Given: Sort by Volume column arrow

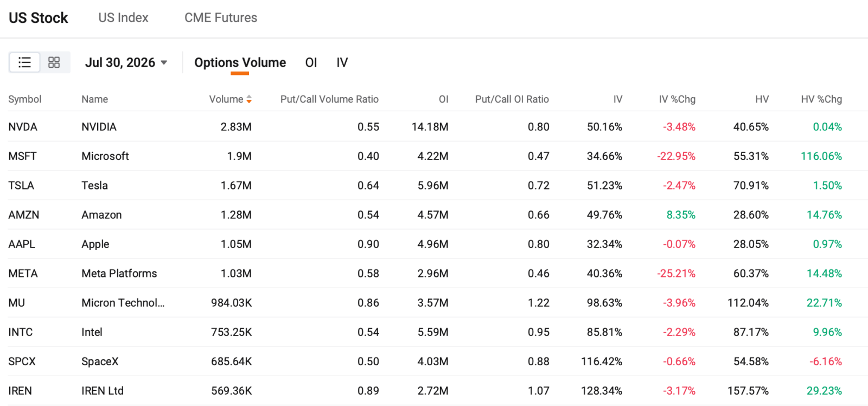Looking at the screenshot, I should click(x=249, y=99).
